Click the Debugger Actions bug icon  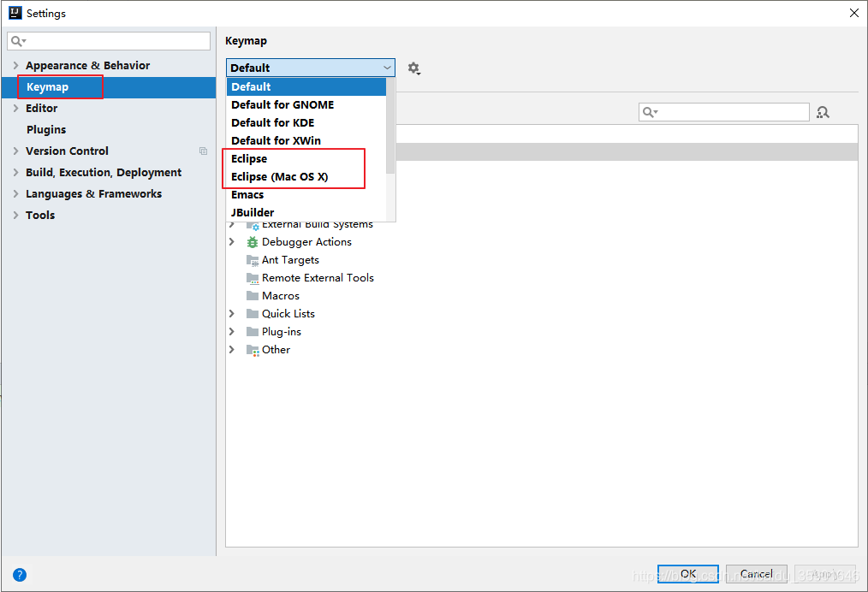click(x=253, y=242)
